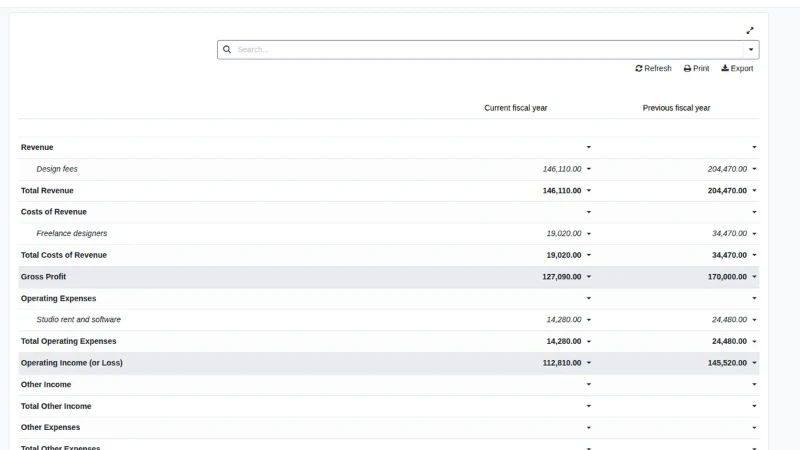Select the Operating Income (or Loss) label

[72, 363]
